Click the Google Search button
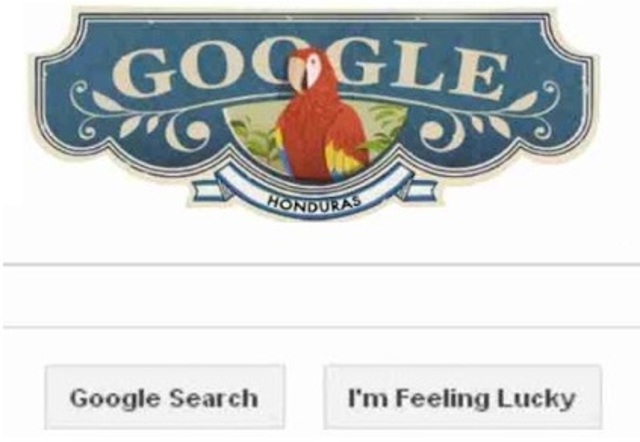Image resolution: width=640 pixels, height=442 pixels. 165,397
